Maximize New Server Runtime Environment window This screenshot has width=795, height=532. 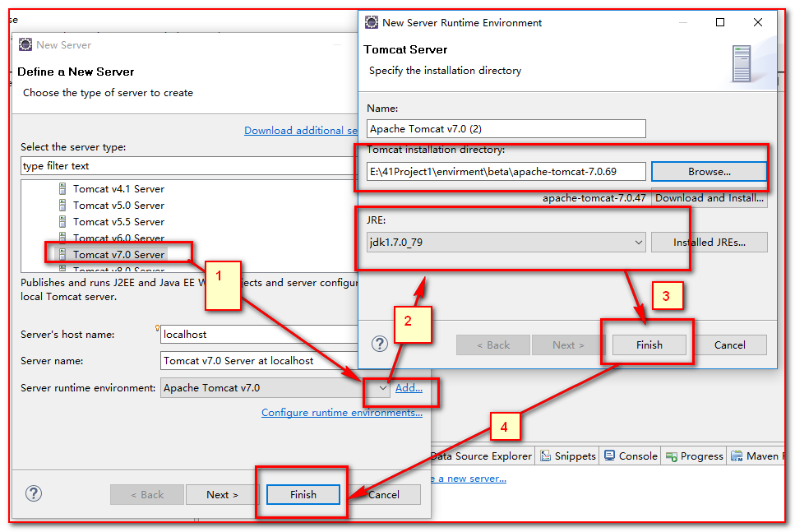click(720, 22)
